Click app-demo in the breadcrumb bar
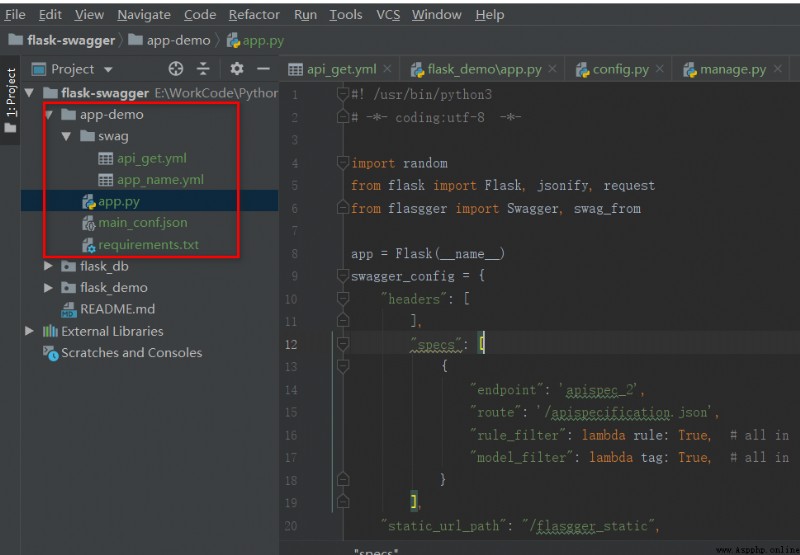 click(x=169, y=40)
